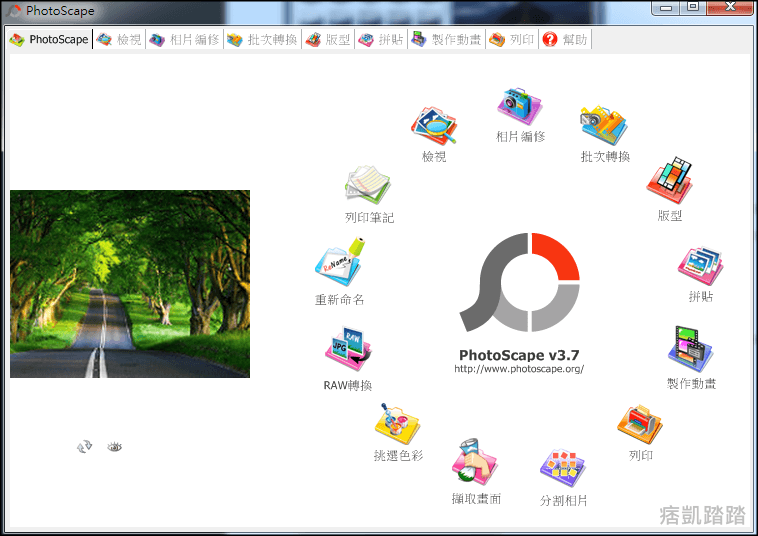This screenshot has width=758, height=536.
Task: Launch the 擷取畫面 screen capture icon
Action: (x=474, y=462)
